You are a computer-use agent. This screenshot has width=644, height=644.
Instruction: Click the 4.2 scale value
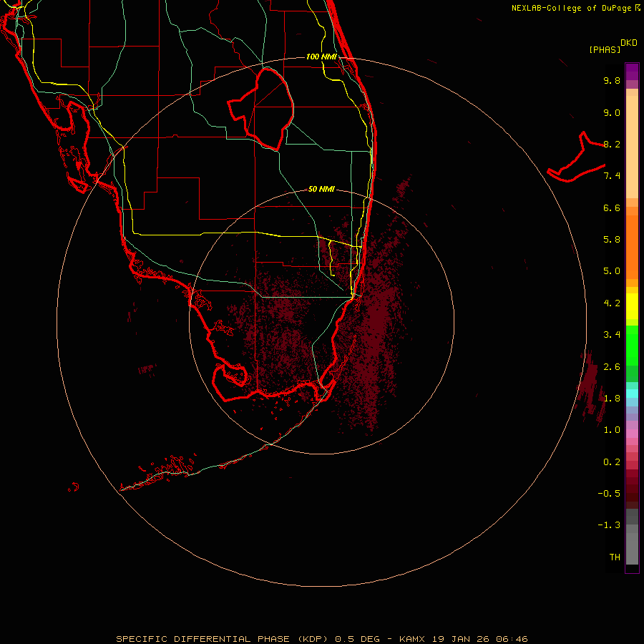point(612,303)
